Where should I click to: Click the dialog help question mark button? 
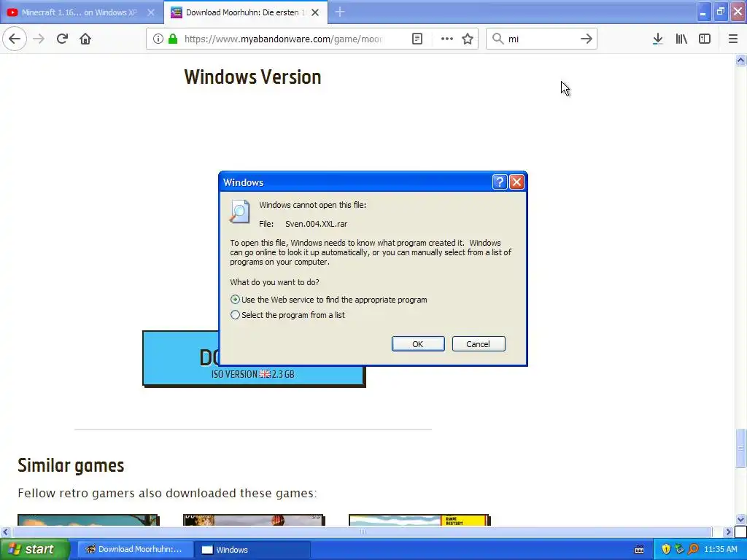(499, 182)
